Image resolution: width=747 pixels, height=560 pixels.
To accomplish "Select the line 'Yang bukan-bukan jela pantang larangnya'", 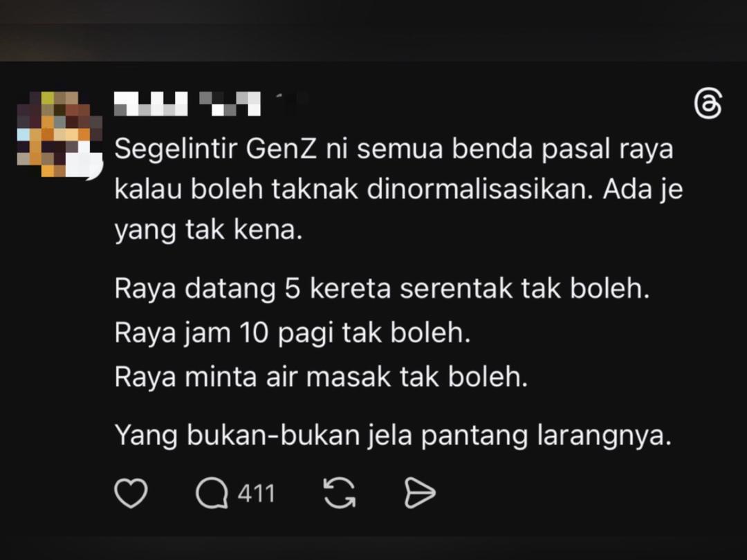I will pyautogui.click(x=393, y=436).
